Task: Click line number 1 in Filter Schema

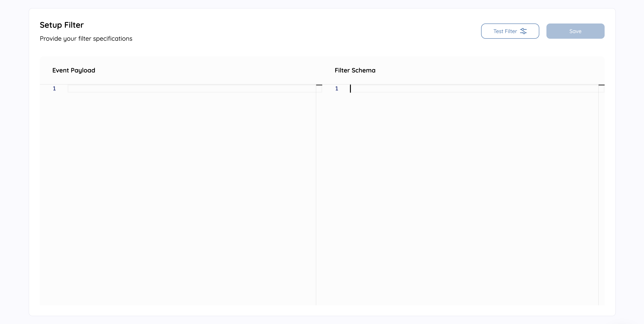Action: point(337,89)
